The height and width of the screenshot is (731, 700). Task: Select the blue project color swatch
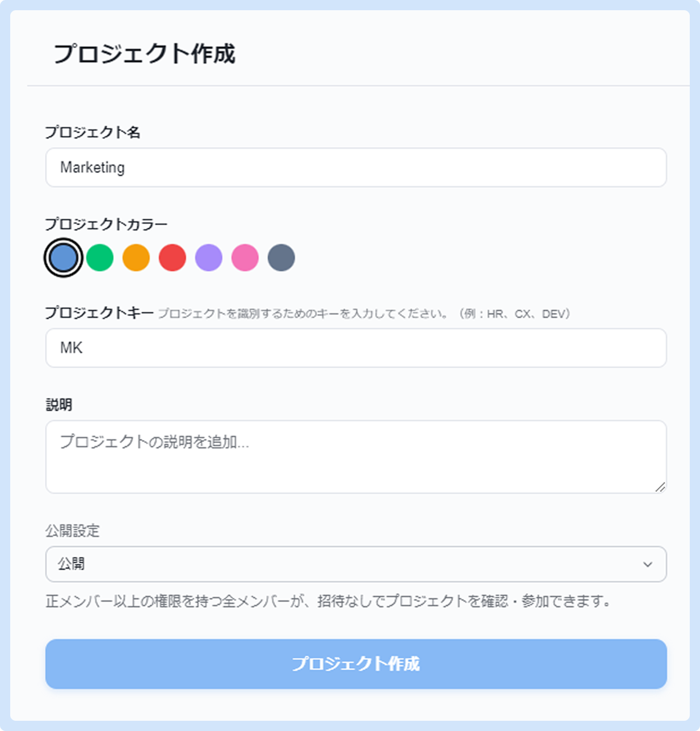pyautogui.click(x=64, y=258)
